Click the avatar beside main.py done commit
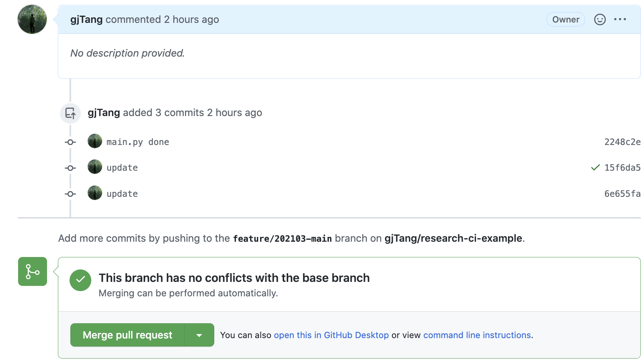Viewport: 644px width, 363px height. [x=95, y=141]
